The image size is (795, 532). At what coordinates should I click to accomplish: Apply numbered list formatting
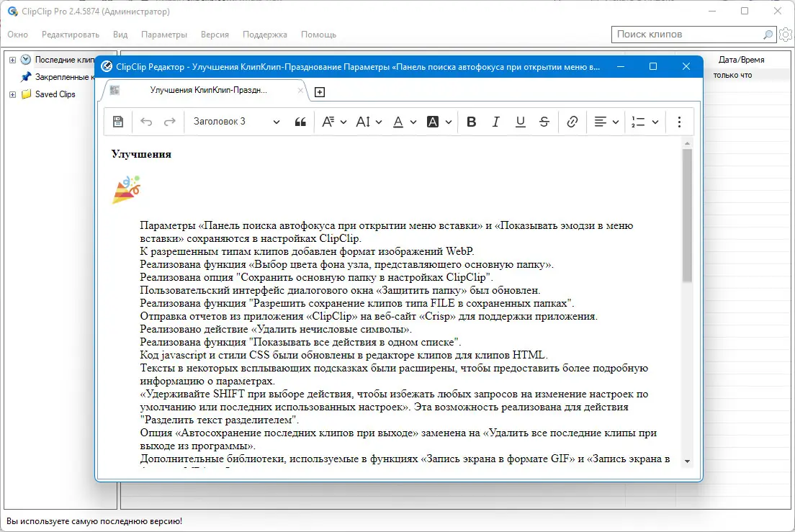[638, 122]
